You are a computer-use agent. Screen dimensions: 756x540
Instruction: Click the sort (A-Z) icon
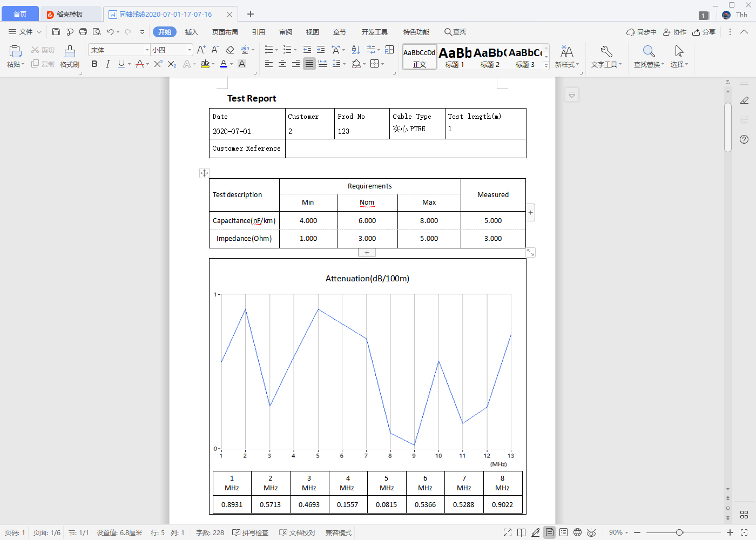356,50
